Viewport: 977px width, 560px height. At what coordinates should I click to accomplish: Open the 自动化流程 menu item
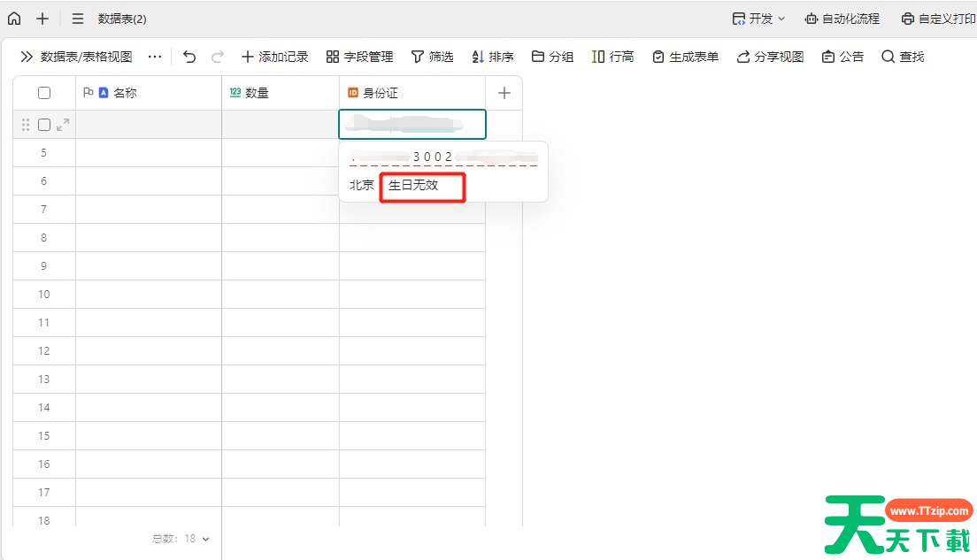842,19
